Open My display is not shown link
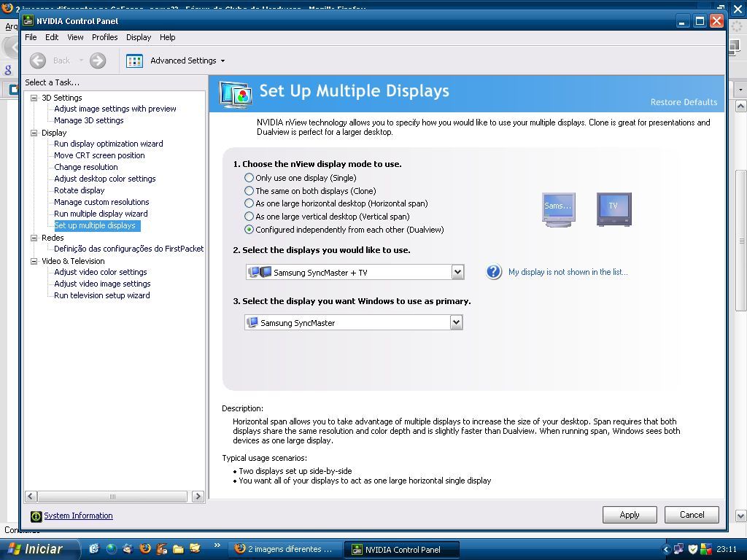 click(568, 272)
